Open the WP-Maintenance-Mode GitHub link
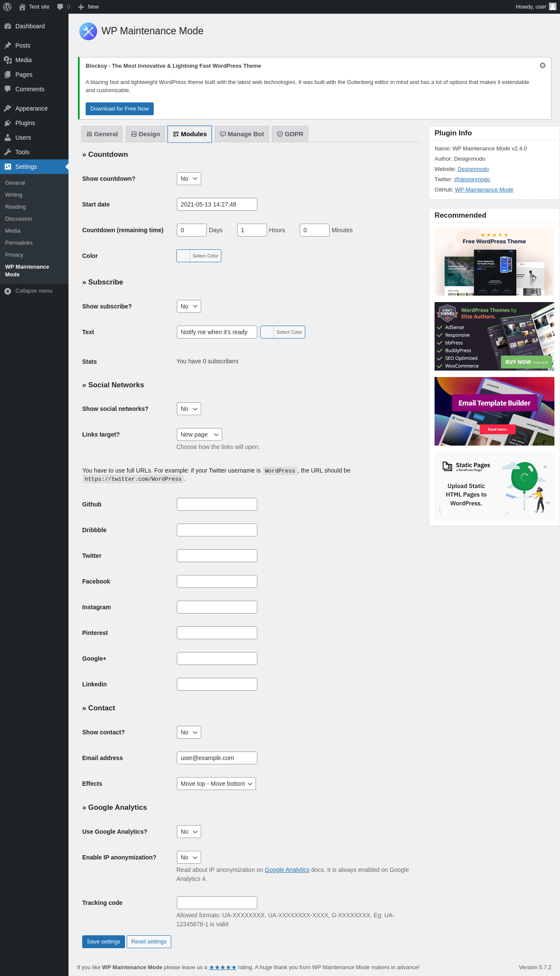Screen dimensions: 560x976 click(x=484, y=190)
